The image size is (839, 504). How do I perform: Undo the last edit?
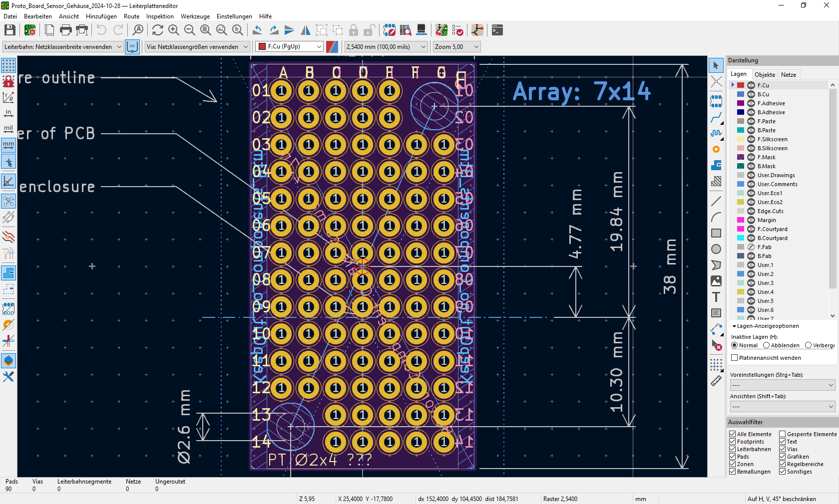[x=102, y=30]
